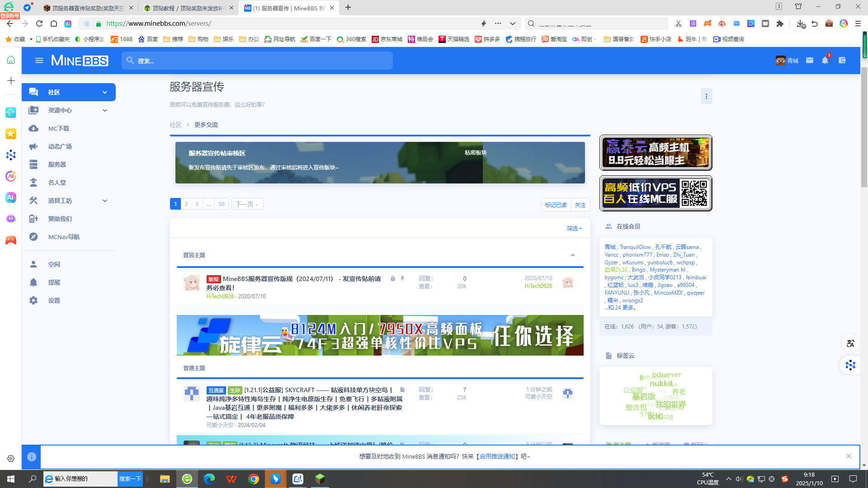Click the 下一页 next page button
The width and height of the screenshot is (868, 488).
(x=247, y=204)
